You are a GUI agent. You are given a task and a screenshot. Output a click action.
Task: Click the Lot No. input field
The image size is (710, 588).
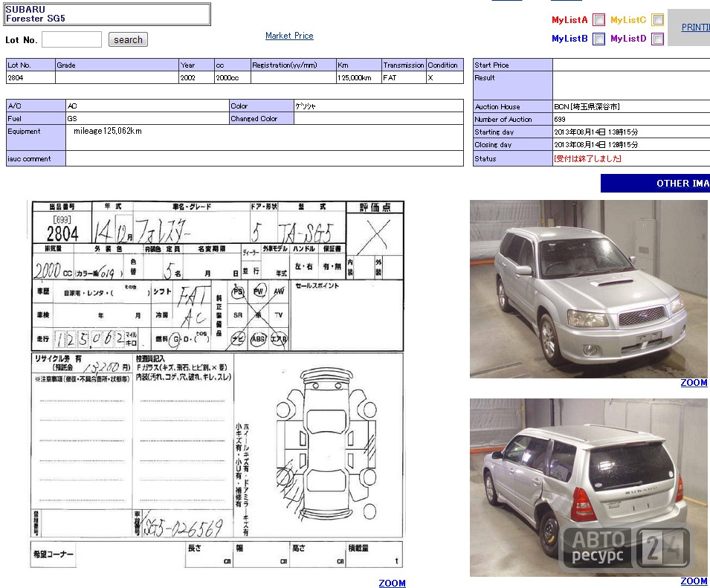coord(71,39)
